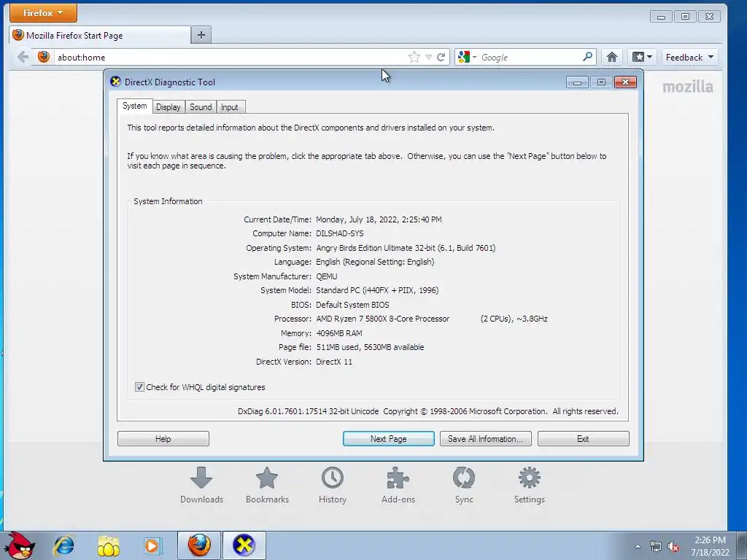
Task: Select the Mozilla Firefox Start Page tab
Action: point(100,35)
